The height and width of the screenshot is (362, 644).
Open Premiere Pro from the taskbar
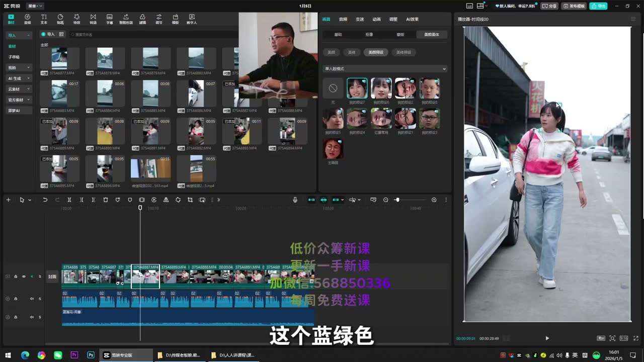pos(74,355)
